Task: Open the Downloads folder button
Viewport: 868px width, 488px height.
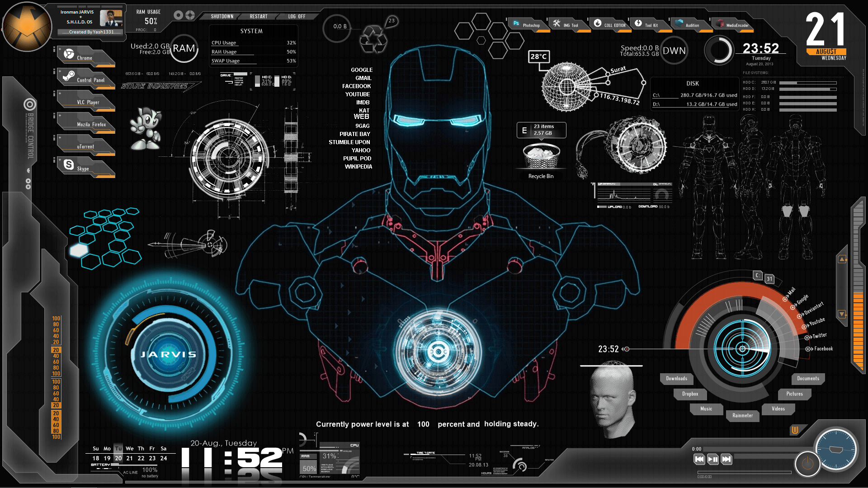Action: click(676, 379)
